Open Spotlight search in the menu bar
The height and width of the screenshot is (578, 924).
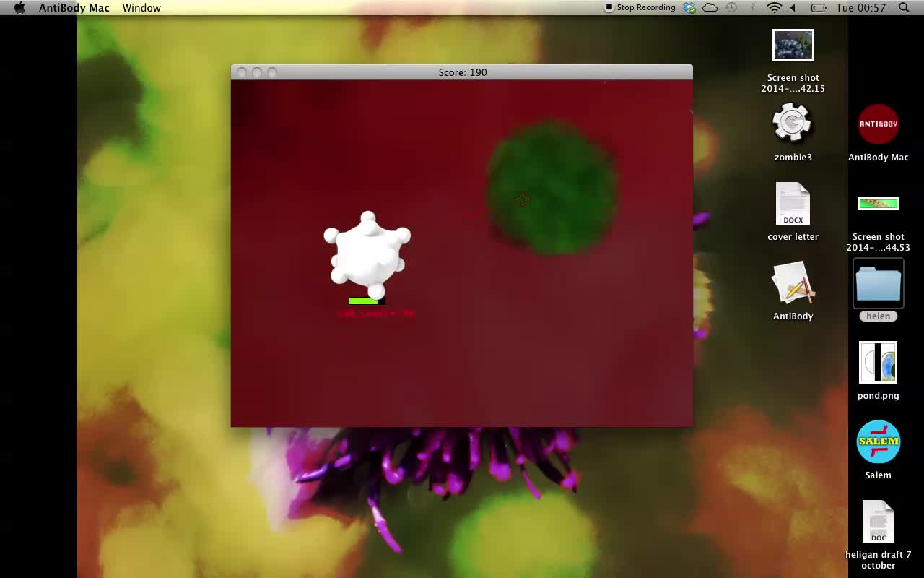coord(903,7)
